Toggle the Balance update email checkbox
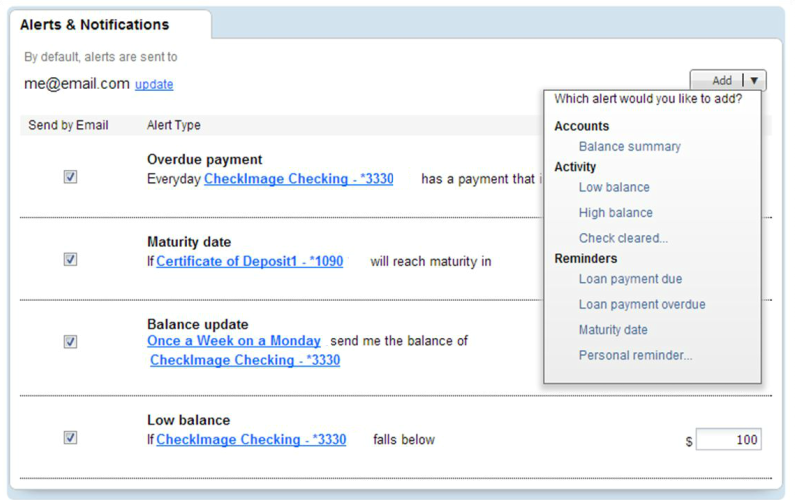 (x=70, y=342)
